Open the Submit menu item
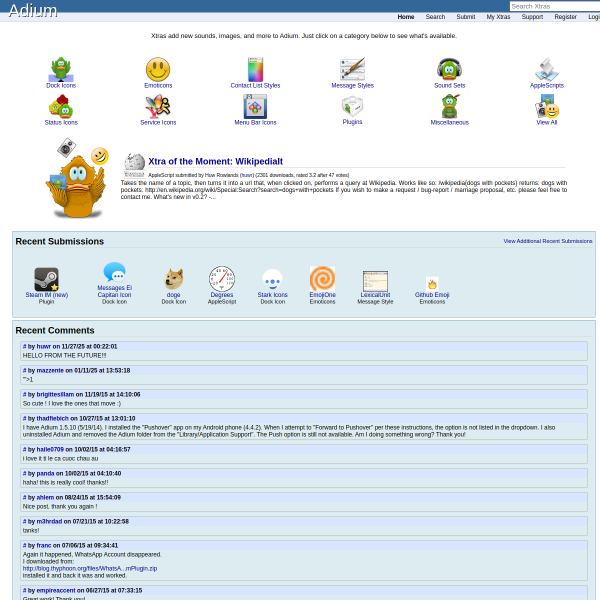 click(x=466, y=17)
